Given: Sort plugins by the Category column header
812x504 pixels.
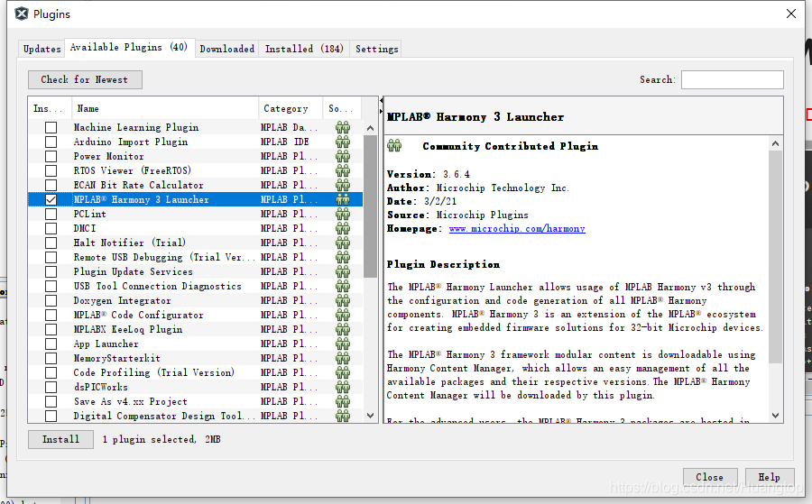Looking at the screenshot, I should 291,109.
